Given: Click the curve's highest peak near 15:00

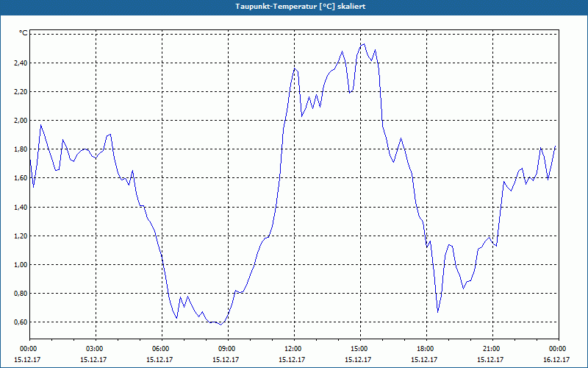Looking at the screenshot, I should click(363, 44).
